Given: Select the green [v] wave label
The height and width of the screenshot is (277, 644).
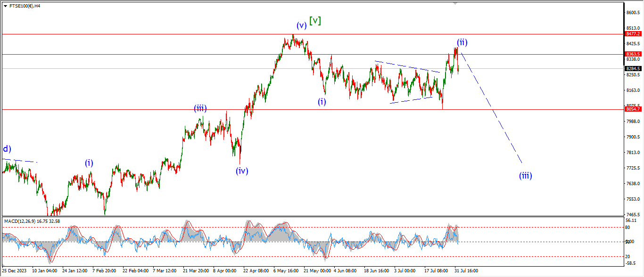Looking at the screenshot, I should [x=315, y=21].
